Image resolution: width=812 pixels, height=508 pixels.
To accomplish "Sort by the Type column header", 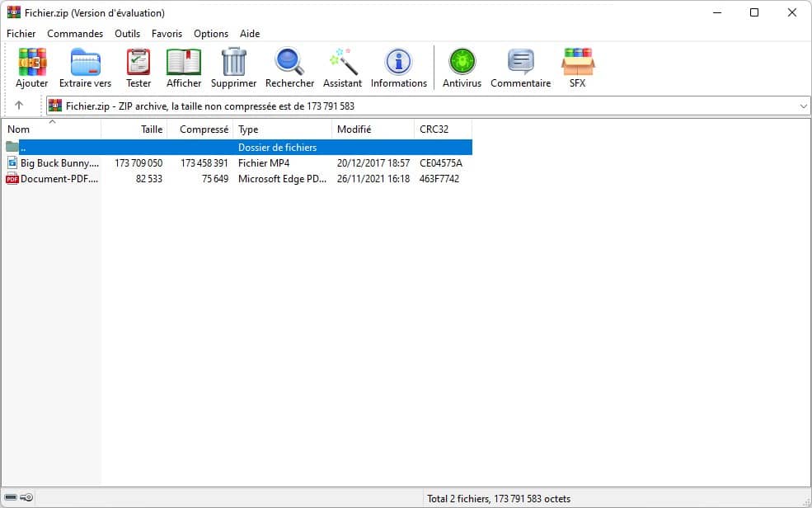I will tap(282, 129).
